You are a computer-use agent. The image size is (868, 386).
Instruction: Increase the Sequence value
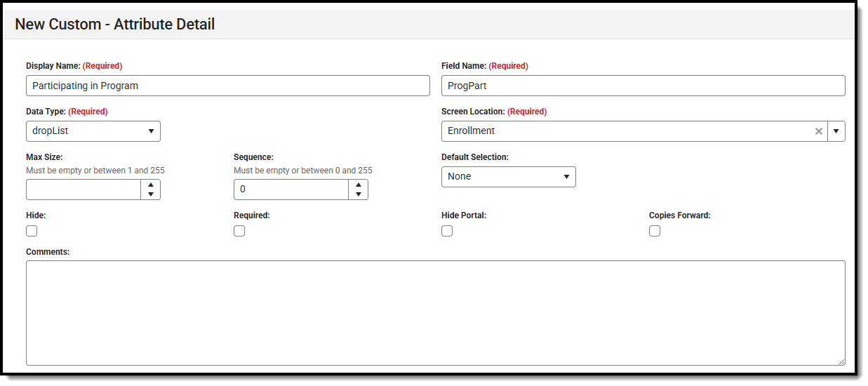point(359,185)
